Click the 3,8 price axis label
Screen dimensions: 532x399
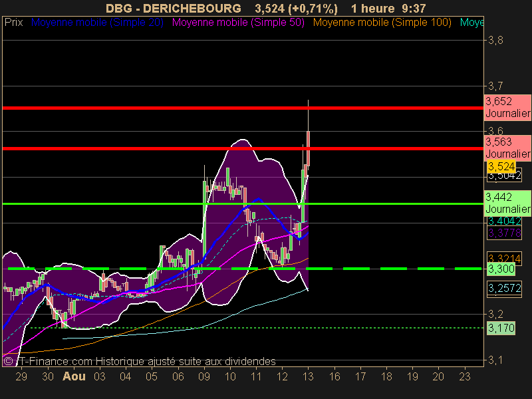pyautogui.click(x=495, y=41)
